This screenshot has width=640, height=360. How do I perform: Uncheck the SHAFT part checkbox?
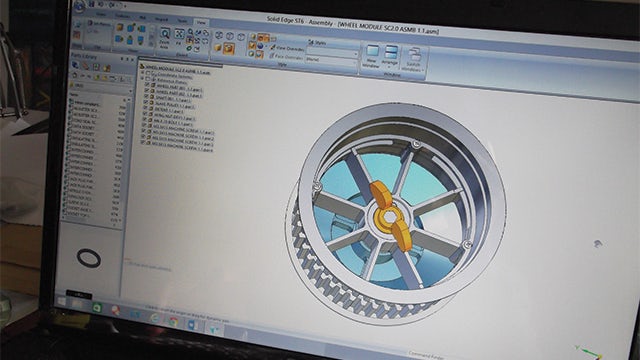pos(146,96)
